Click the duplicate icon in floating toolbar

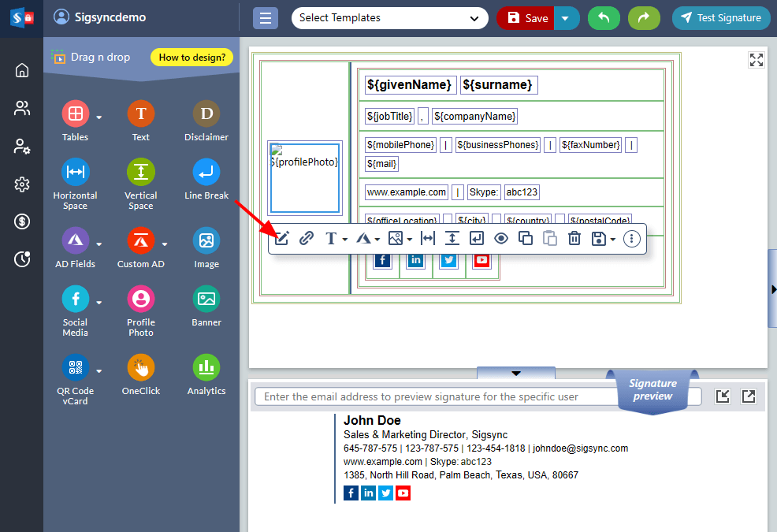tap(526, 239)
